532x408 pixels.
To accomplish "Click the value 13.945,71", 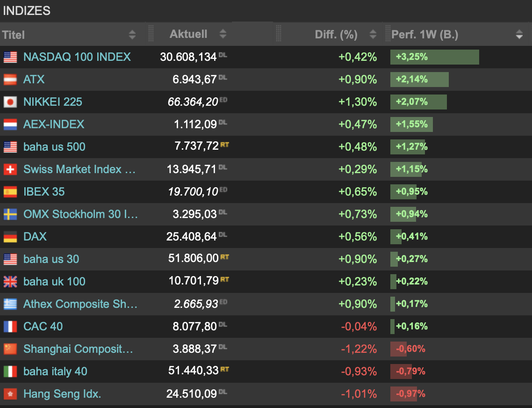I will click(191, 169).
